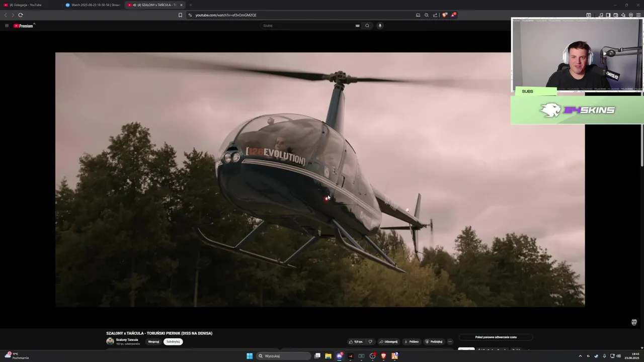Switch to Brave browser taskbar icon
The height and width of the screenshot is (362, 644).
pos(383,356)
